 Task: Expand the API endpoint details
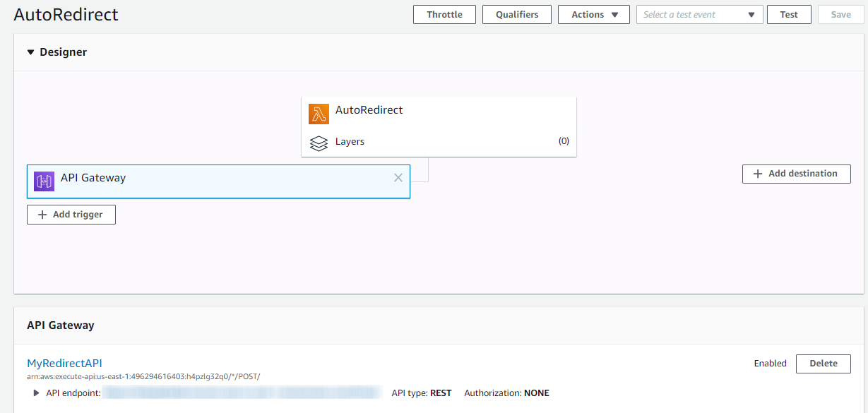point(37,393)
